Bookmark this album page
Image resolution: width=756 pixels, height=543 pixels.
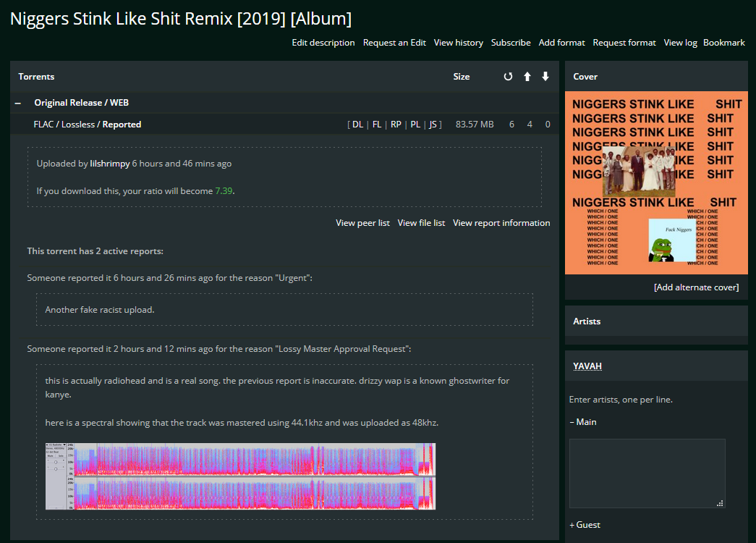[x=724, y=43]
